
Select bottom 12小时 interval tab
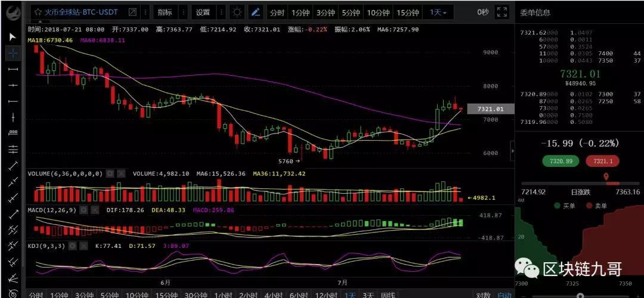(x=326, y=294)
